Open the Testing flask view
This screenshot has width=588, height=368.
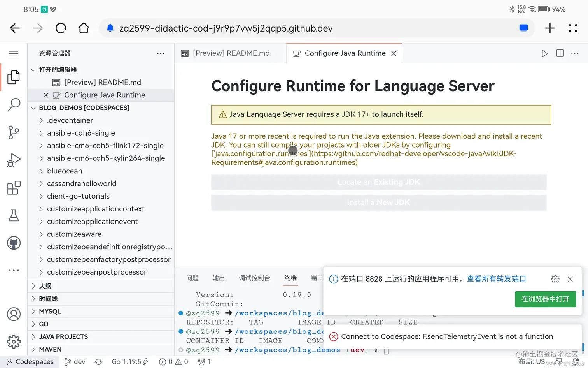(x=14, y=215)
